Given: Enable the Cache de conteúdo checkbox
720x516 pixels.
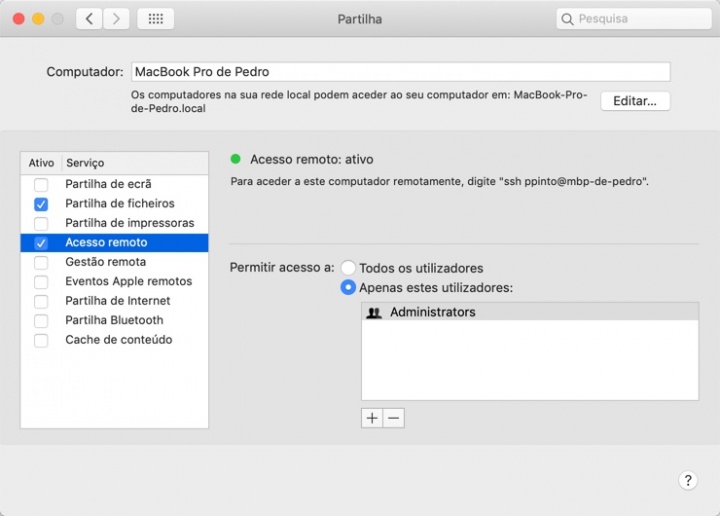Looking at the screenshot, I should pos(41,340).
